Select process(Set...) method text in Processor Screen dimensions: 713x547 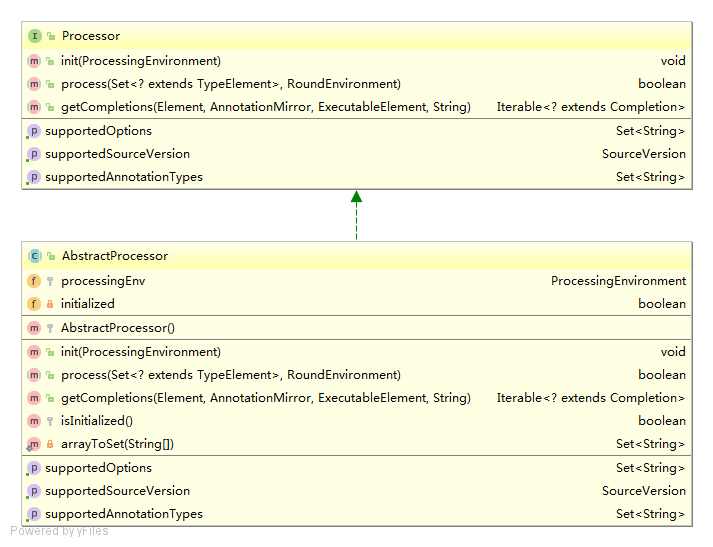231,84
